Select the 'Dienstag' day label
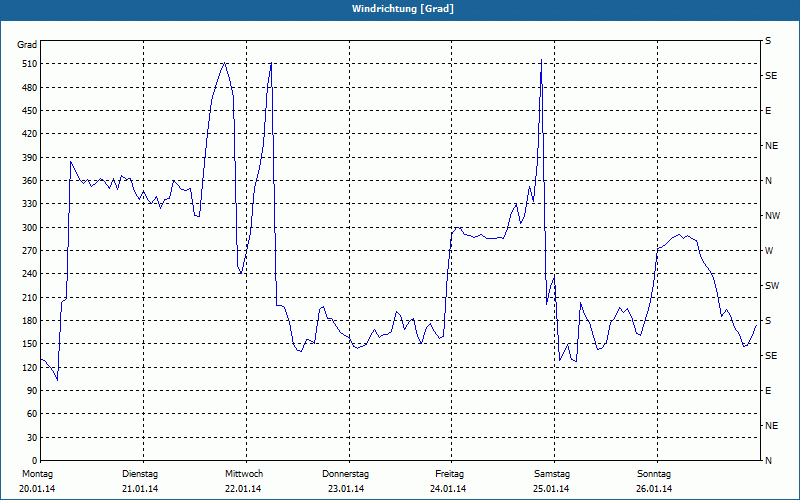This screenshot has width=800, height=500. pos(140,474)
